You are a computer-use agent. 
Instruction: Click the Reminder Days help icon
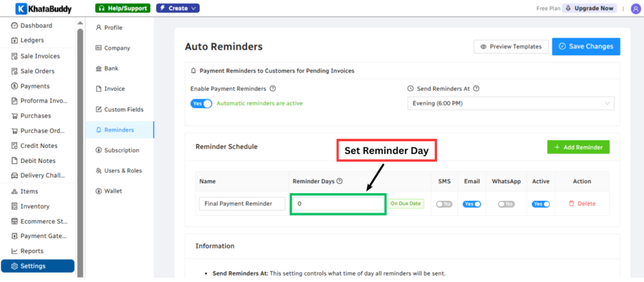point(340,181)
